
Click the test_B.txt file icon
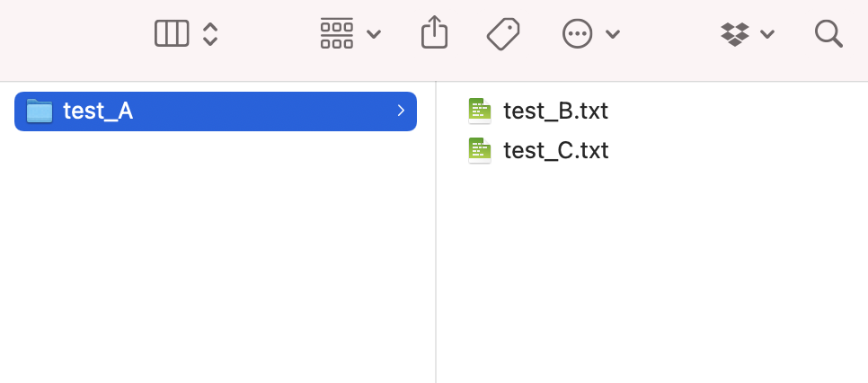tap(480, 111)
